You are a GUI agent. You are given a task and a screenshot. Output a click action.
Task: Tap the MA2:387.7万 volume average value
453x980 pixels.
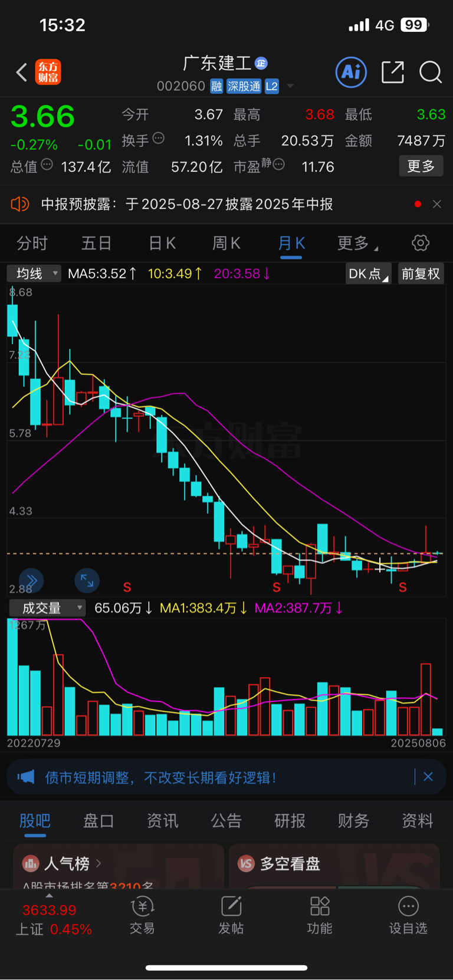pyautogui.click(x=298, y=608)
